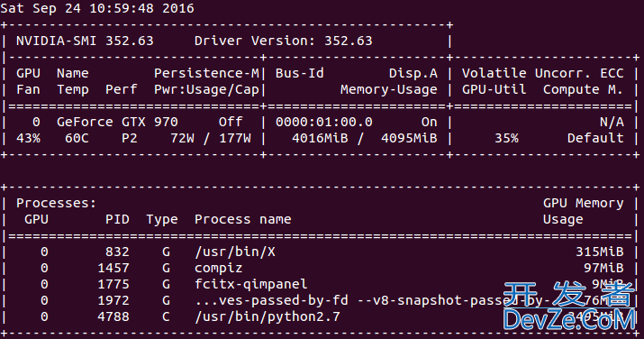Click the PID column header

point(117,219)
